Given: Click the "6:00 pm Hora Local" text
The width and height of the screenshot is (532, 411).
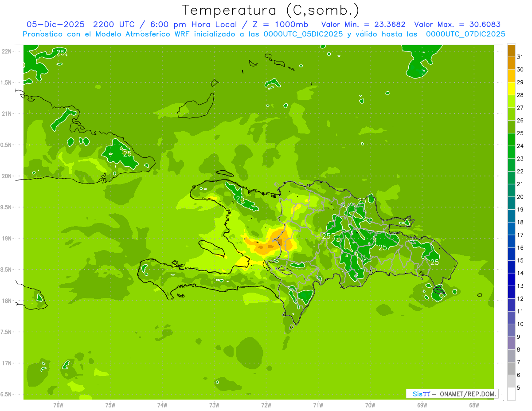Looking at the screenshot, I should 194,24.
